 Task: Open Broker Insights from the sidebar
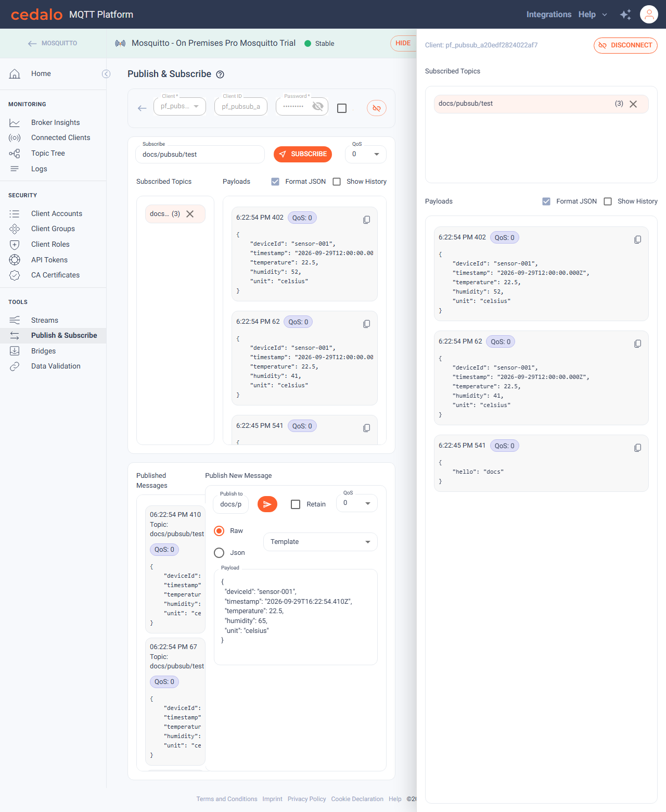point(55,122)
